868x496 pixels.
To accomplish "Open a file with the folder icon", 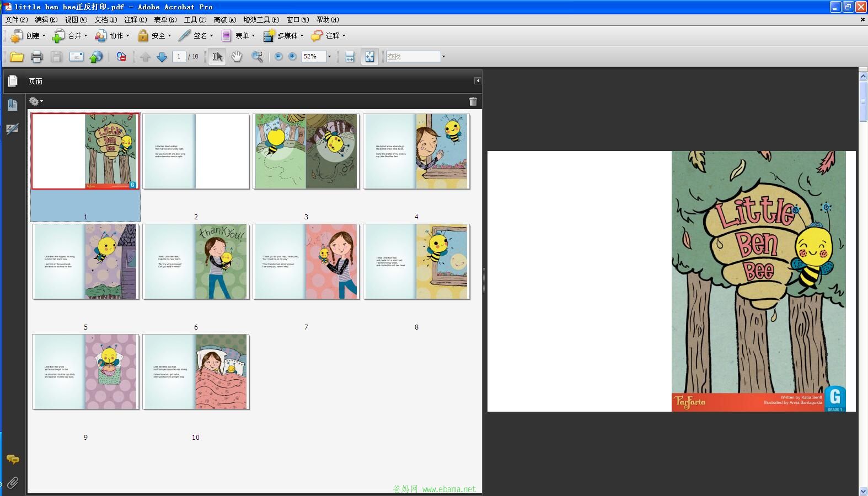I will click(17, 57).
